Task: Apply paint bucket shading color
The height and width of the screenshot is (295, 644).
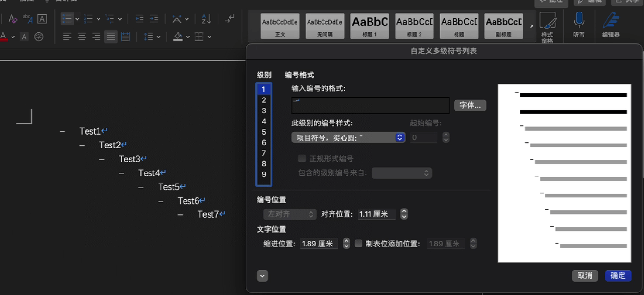Action: pos(178,37)
